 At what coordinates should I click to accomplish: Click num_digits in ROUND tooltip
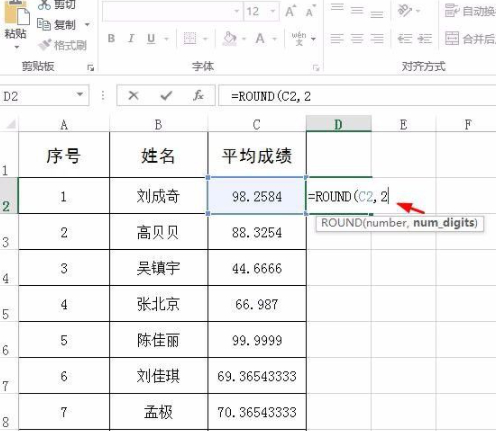444,222
